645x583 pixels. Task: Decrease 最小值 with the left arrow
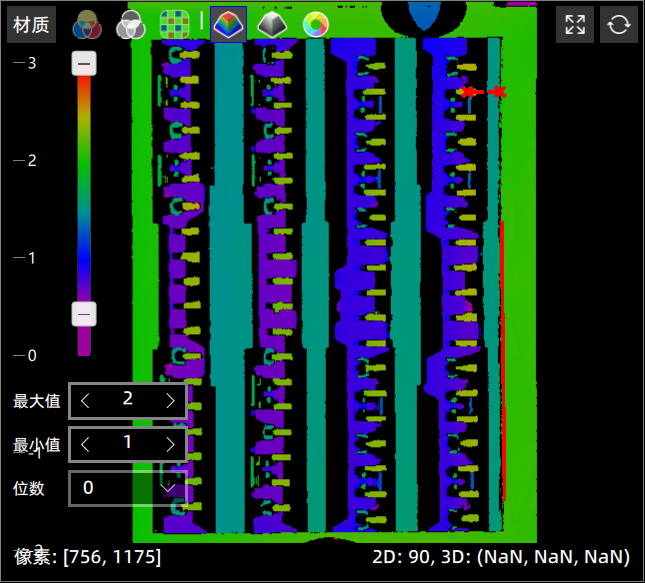pyautogui.click(x=86, y=444)
